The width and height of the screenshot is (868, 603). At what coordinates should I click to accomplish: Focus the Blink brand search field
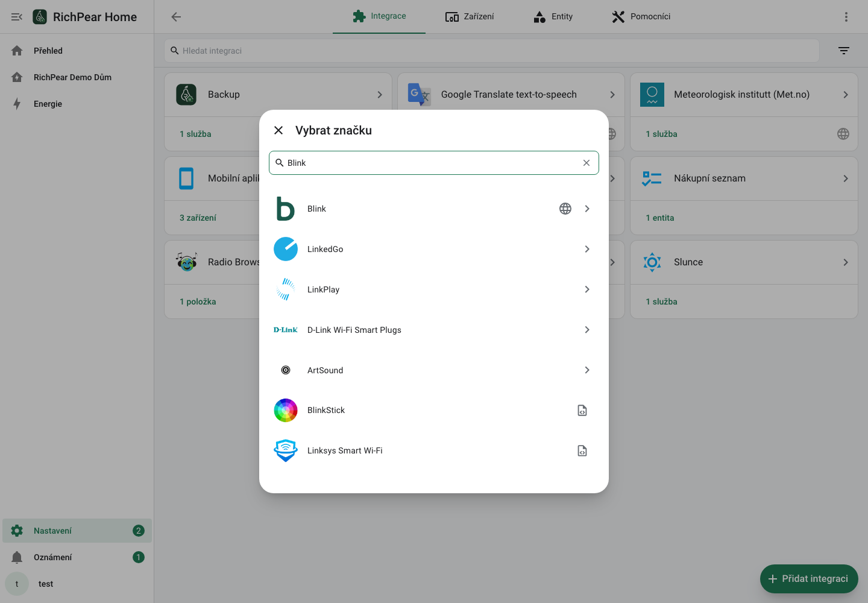click(x=434, y=163)
